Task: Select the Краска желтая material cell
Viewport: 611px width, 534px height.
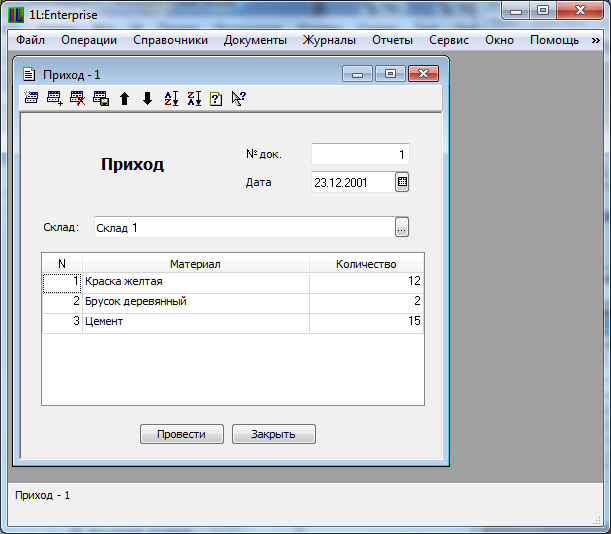Action: [x=195, y=282]
